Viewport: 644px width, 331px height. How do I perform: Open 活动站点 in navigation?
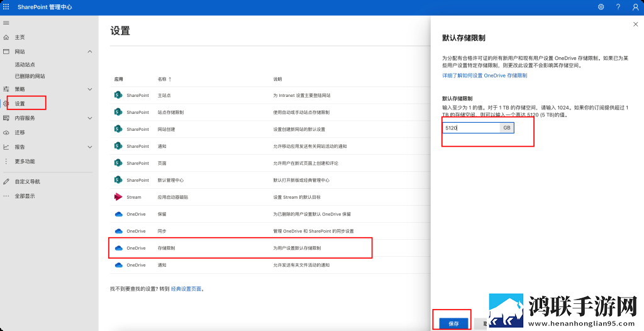click(25, 65)
